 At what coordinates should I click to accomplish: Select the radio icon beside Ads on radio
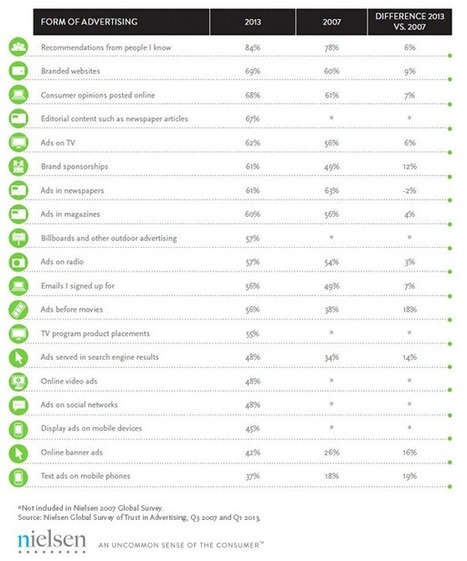18,262
